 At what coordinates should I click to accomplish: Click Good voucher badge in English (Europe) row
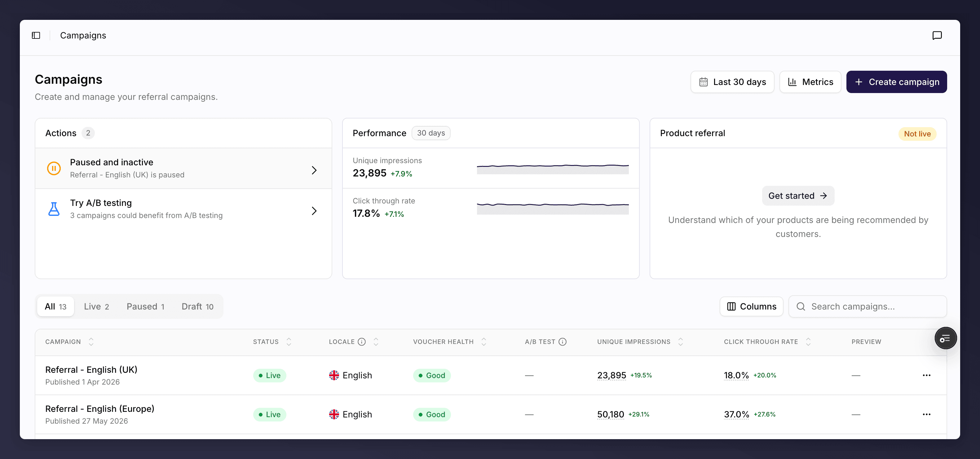click(432, 414)
